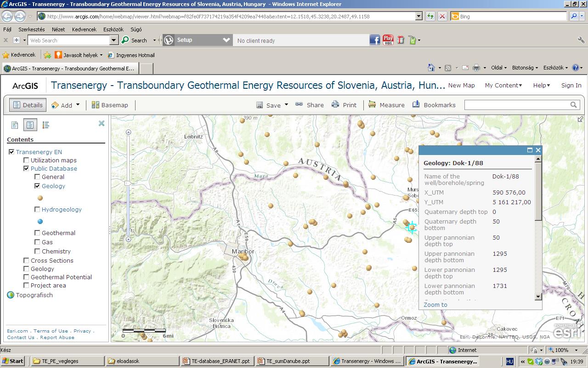Open the Súgó menu
This screenshot has height=368, width=588.
[x=136, y=29]
